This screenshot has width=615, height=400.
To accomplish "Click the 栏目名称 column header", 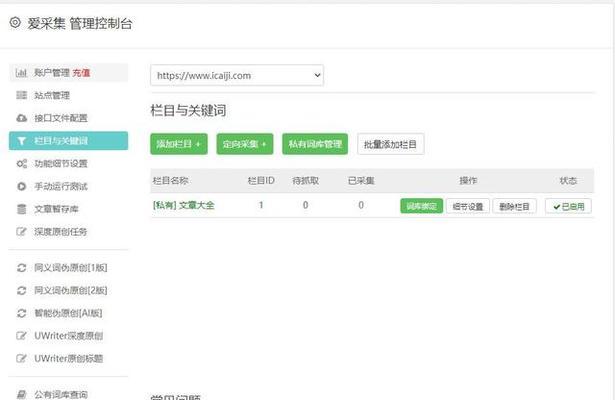I will (170, 181).
